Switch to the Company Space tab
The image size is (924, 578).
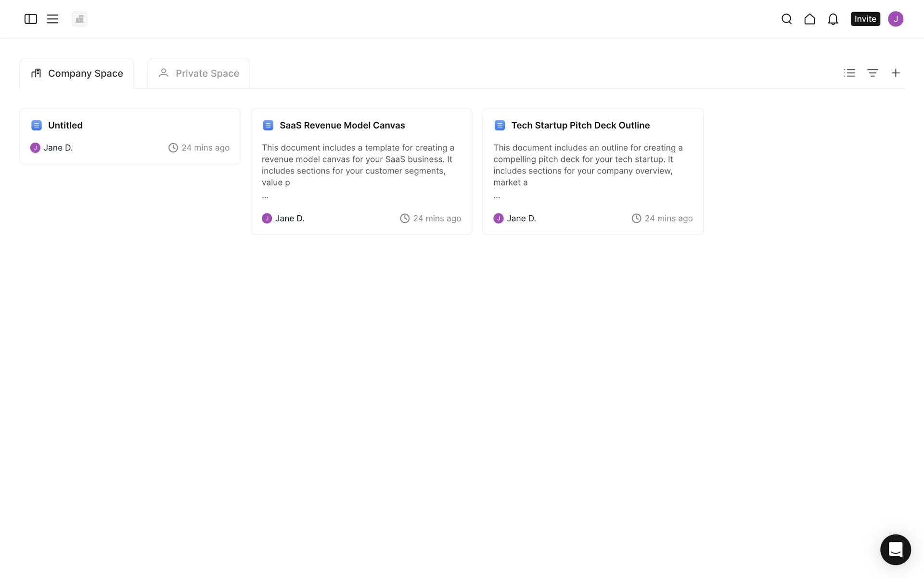[x=77, y=73]
